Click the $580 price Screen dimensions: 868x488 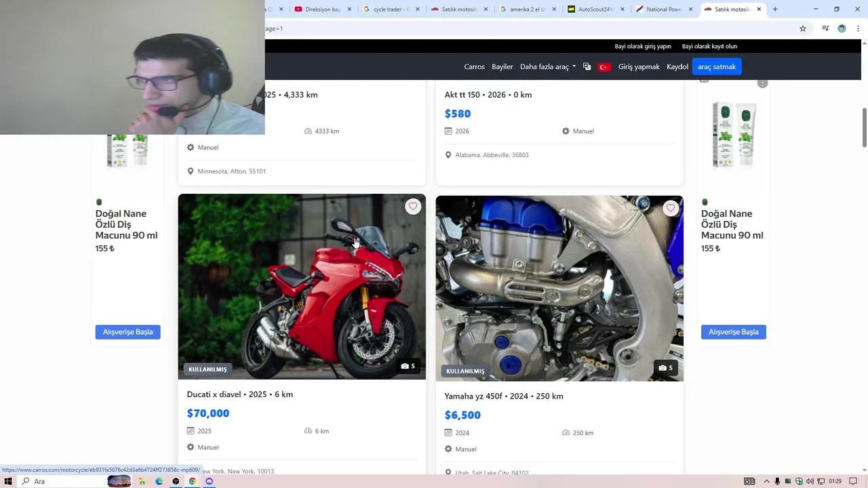point(458,114)
